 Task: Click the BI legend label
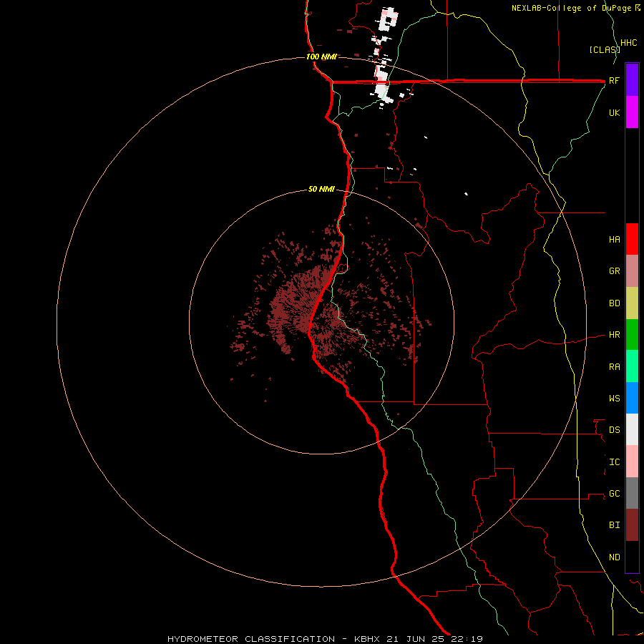point(615,525)
